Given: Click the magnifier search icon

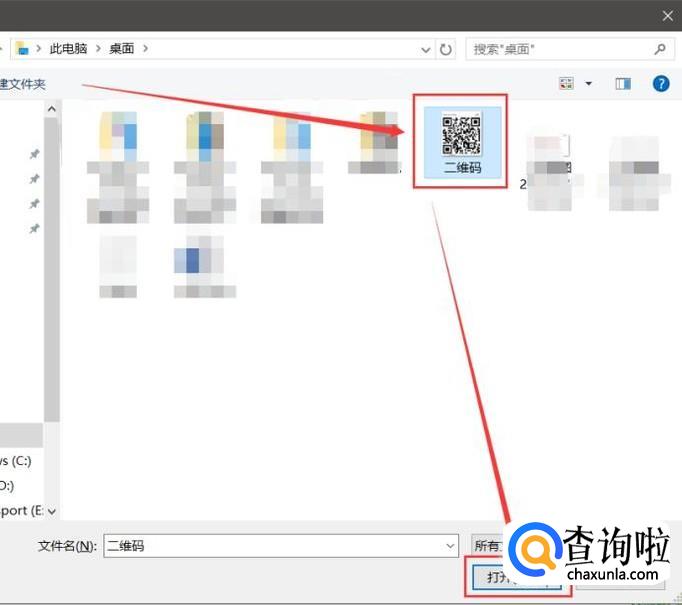Looking at the screenshot, I should click(x=660, y=49).
